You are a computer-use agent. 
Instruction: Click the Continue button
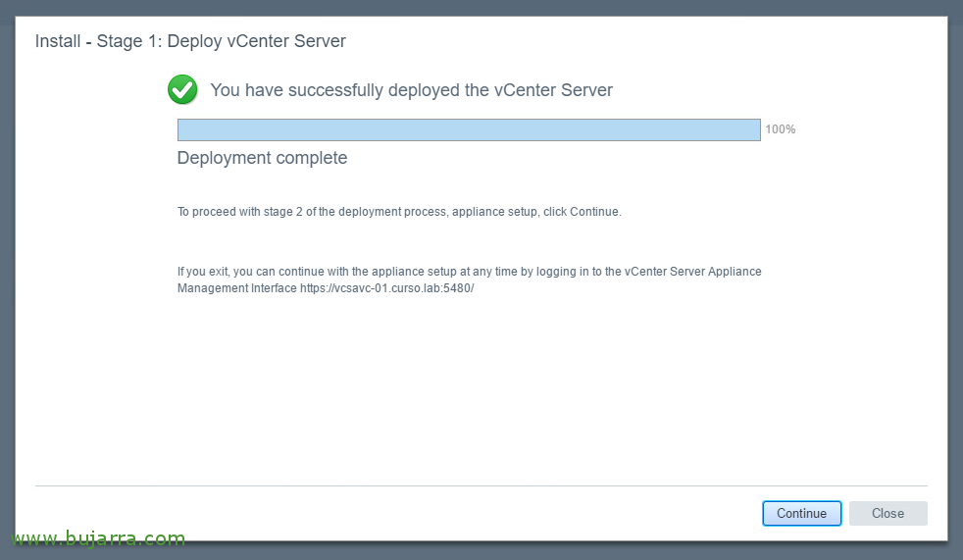[x=801, y=513]
